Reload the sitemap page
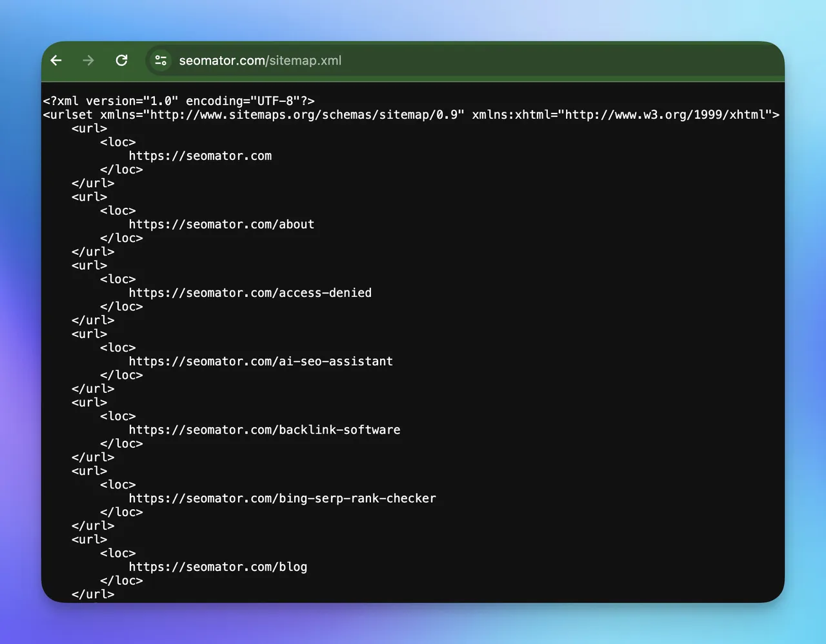The width and height of the screenshot is (826, 644). point(121,60)
